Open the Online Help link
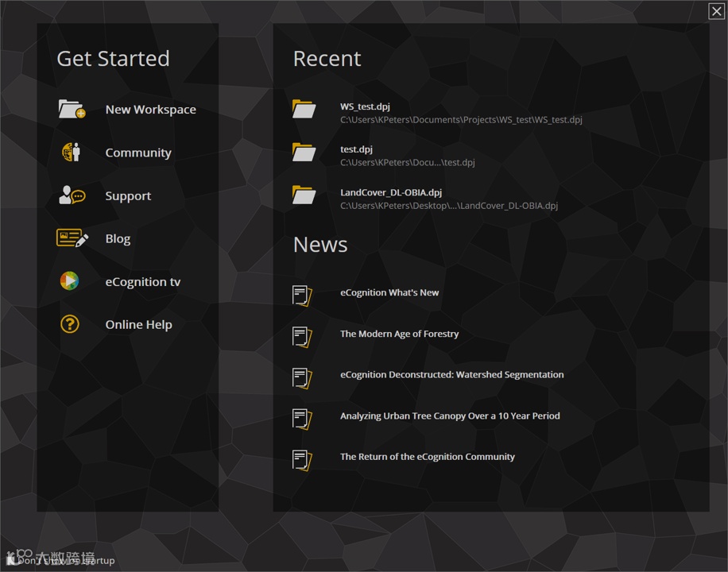Image resolution: width=728 pixels, height=572 pixels. [139, 325]
